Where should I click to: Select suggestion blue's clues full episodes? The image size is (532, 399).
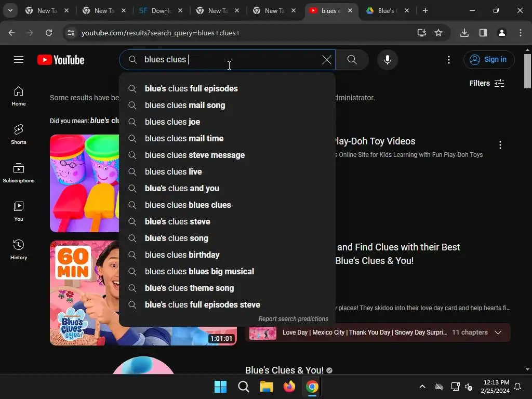coord(227,88)
